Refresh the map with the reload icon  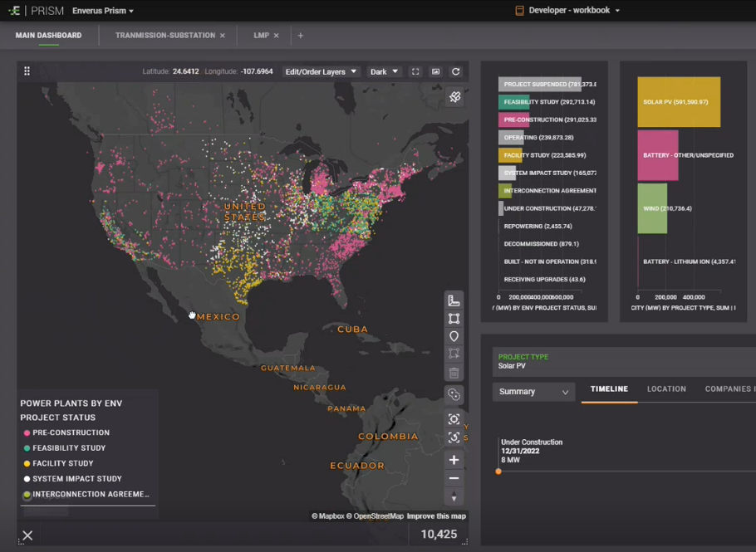(x=455, y=72)
